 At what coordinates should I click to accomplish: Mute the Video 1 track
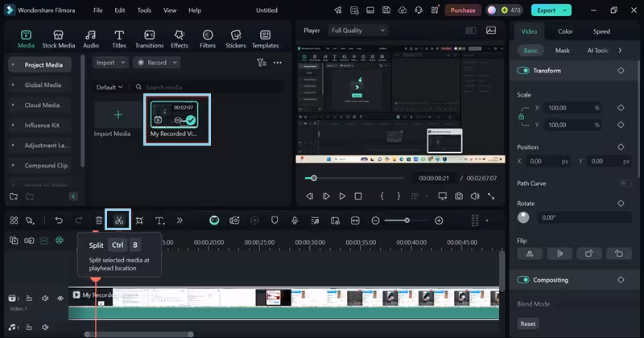[45, 298]
